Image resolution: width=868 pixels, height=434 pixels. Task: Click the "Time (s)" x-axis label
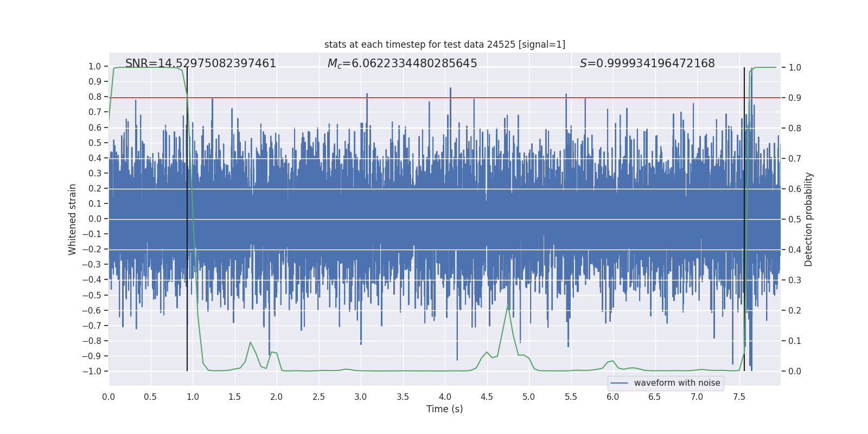[444, 409]
